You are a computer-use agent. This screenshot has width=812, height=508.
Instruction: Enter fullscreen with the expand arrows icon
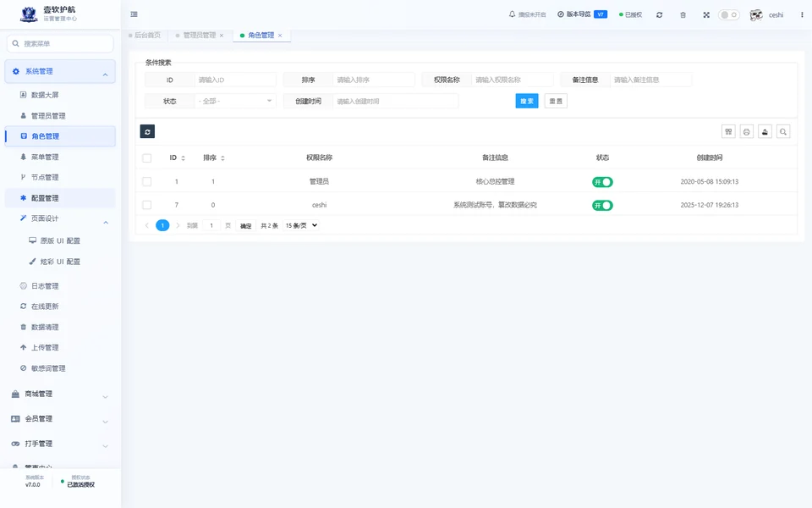tap(706, 15)
